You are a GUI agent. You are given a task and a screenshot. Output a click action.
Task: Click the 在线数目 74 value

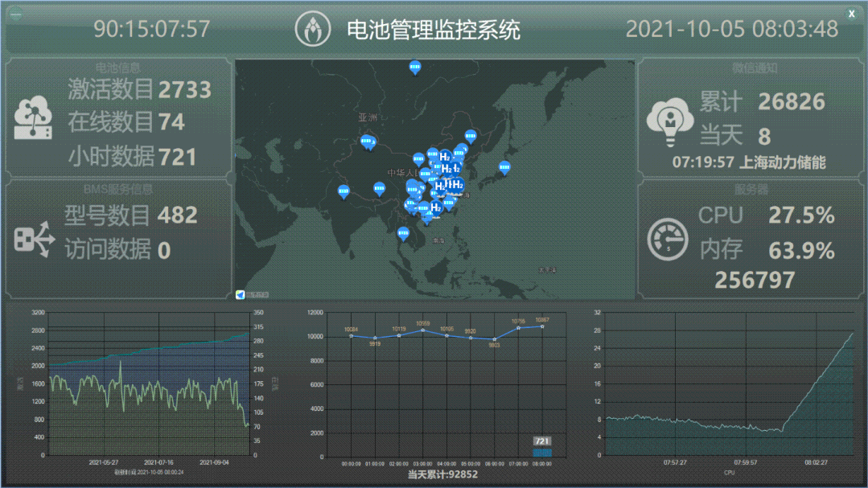coord(171,122)
